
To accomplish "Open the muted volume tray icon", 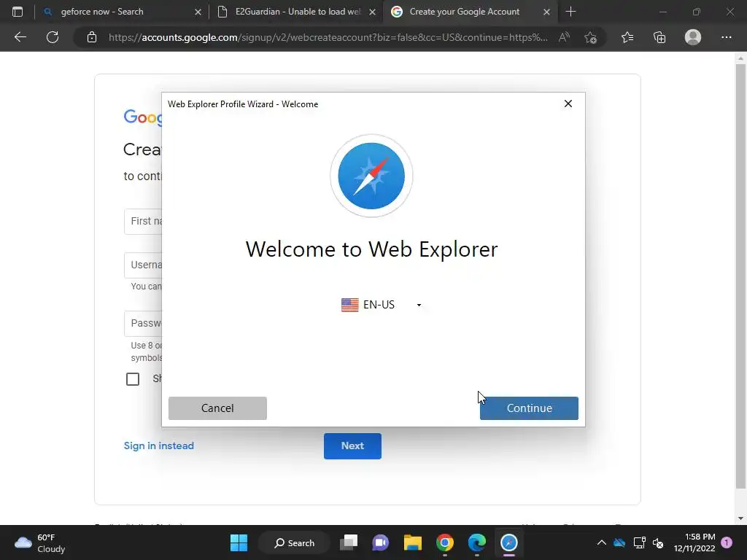I will click(x=658, y=542).
